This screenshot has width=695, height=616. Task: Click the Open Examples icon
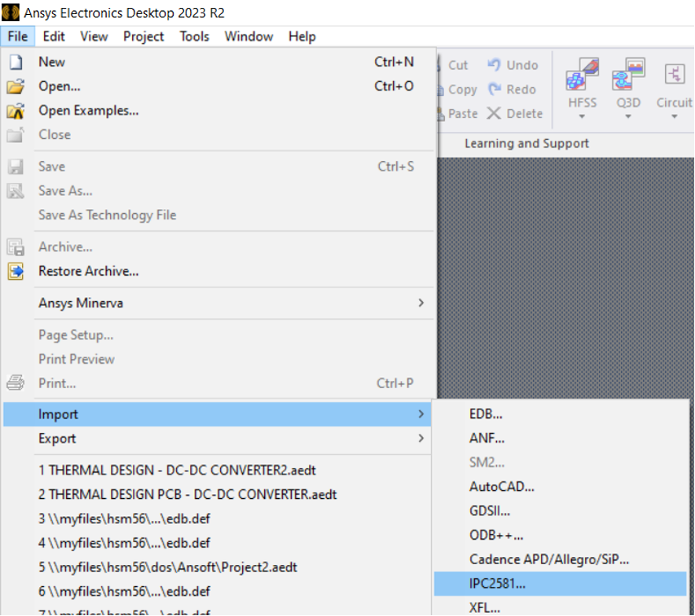16,111
